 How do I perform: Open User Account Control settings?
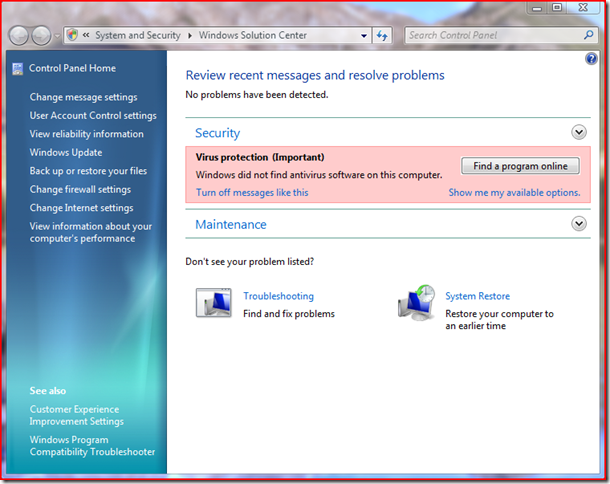(x=93, y=116)
